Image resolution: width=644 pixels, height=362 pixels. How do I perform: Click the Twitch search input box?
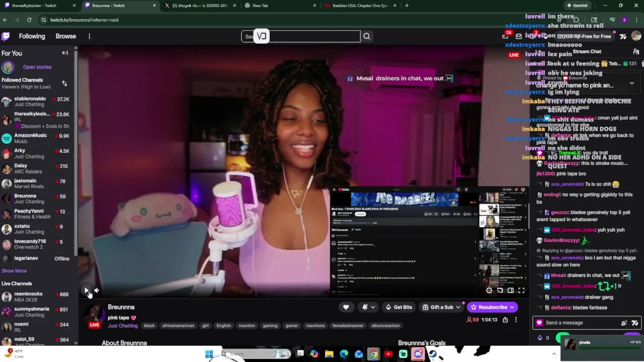[x=301, y=36]
